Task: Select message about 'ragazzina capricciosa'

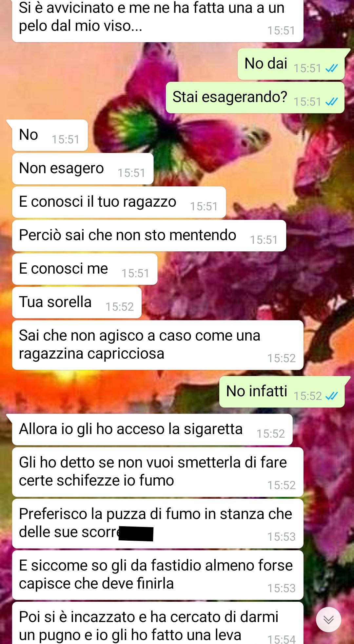Action: pyautogui.click(x=158, y=345)
